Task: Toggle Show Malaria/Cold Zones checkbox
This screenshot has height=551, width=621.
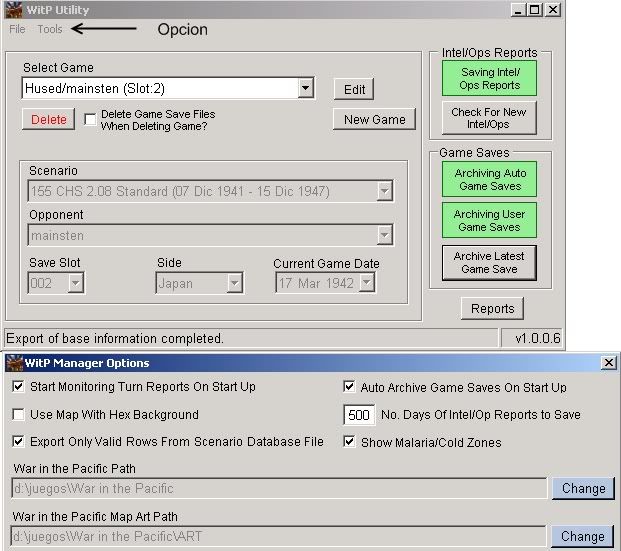Action: pos(349,442)
